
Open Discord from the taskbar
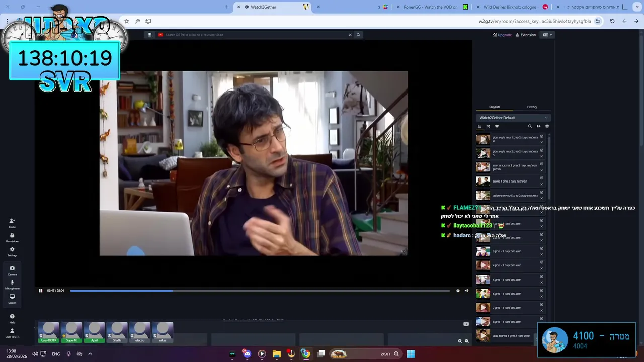point(247,354)
